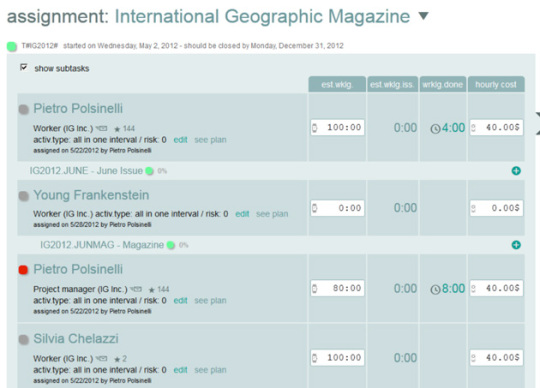The width and height of the screenshot is (540, 388).
Task: Click 'assigned on 5/28/2012 by Pietro Polsinelli' text
Action: [92, 224]
